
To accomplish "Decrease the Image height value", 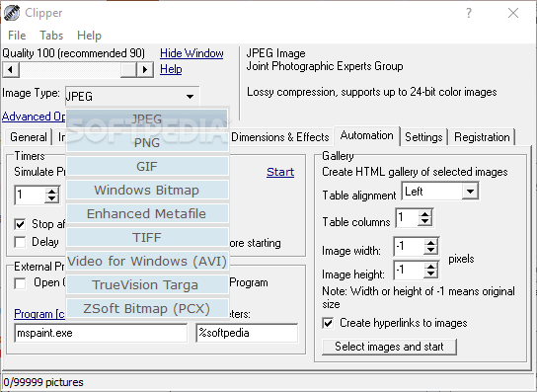I will [x=430, y=274].
